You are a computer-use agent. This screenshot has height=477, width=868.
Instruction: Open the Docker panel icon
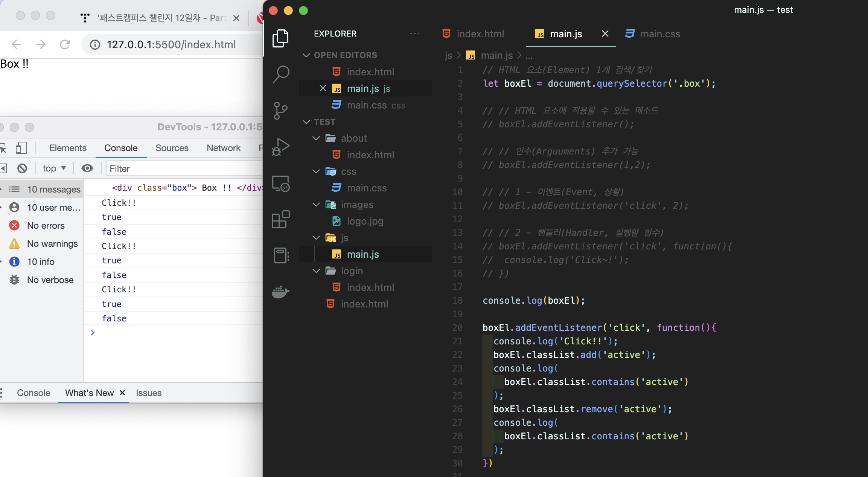tap(281, 292)
